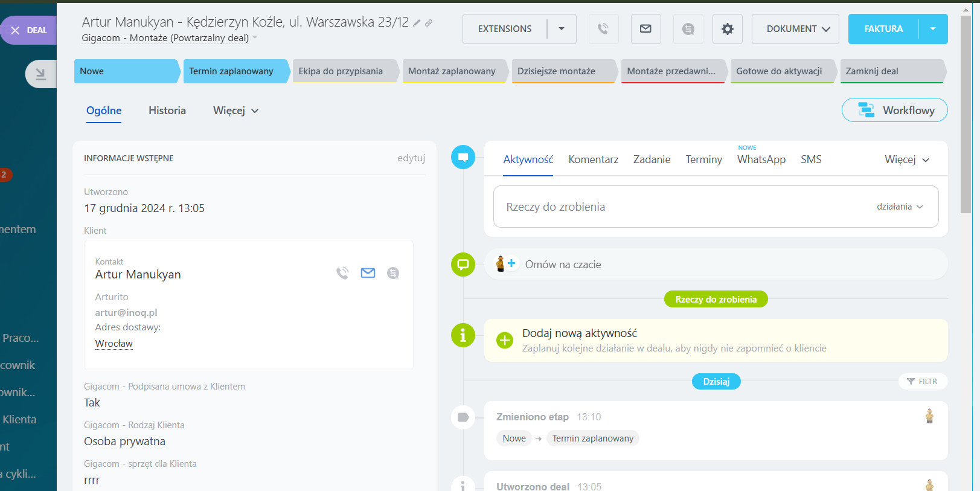Click green chat timeline icon
This screenshot has height=491, width=980.
click(463, 265)
